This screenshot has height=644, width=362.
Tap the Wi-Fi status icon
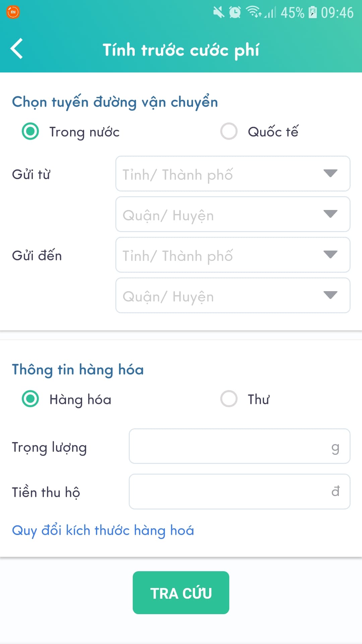pyautogui.click(x=254, y=12)
